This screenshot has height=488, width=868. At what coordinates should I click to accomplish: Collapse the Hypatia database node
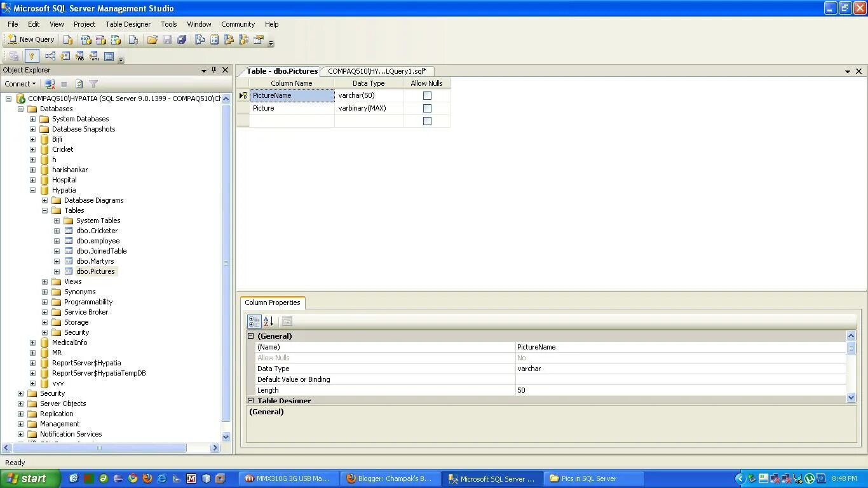point(32,190)
